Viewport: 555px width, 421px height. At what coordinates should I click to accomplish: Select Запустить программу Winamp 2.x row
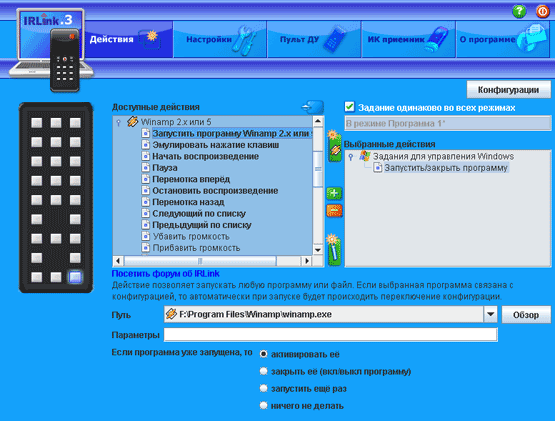(x=232, y=133)
